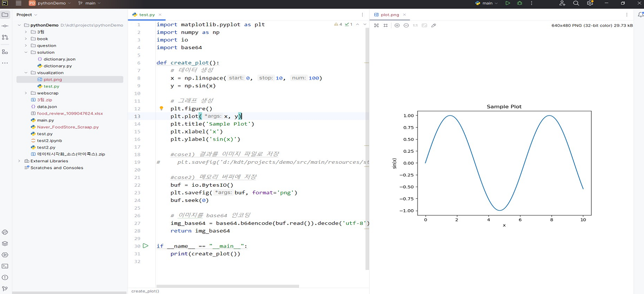Image resolution: width=644 pixels, height=294 pixels.
Task: Open the Git tool window
Action: point(5,289)
